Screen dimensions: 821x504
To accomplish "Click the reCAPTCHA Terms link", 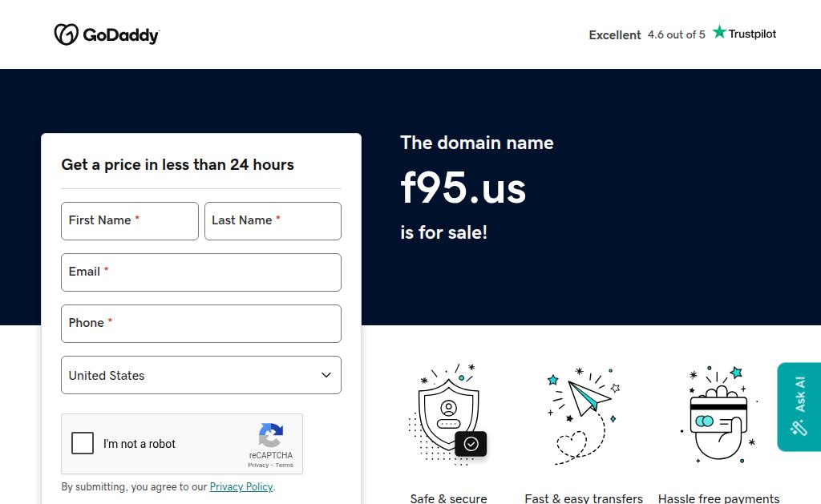I will pyautogui.click(x=285, y=465).
